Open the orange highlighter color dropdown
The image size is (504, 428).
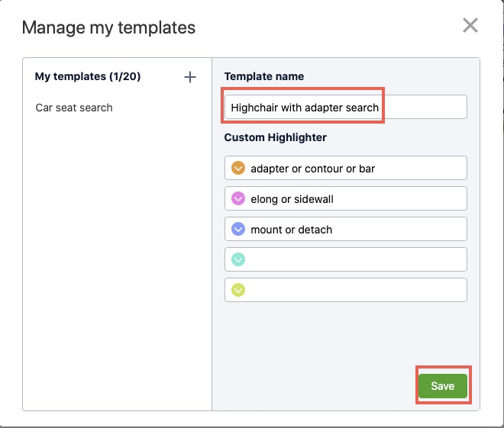coord(237,168)
